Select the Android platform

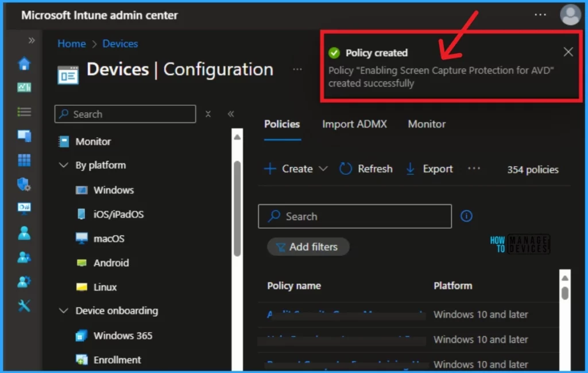111,263
